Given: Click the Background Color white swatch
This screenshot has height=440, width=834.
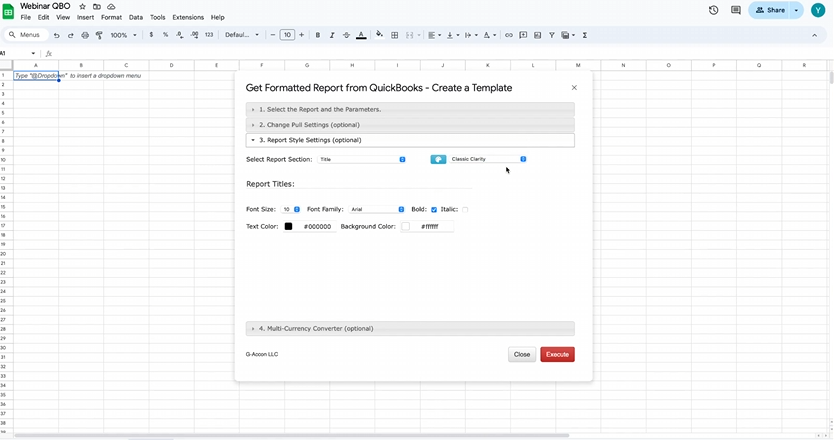Looking at the screenshot, I should 406,227.
